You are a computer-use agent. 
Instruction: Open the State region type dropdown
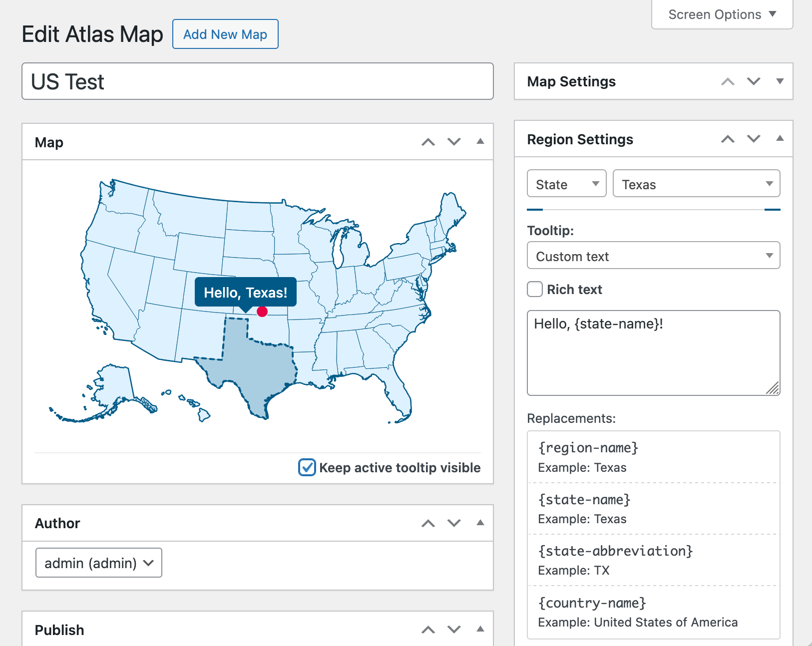click(566, 183)
